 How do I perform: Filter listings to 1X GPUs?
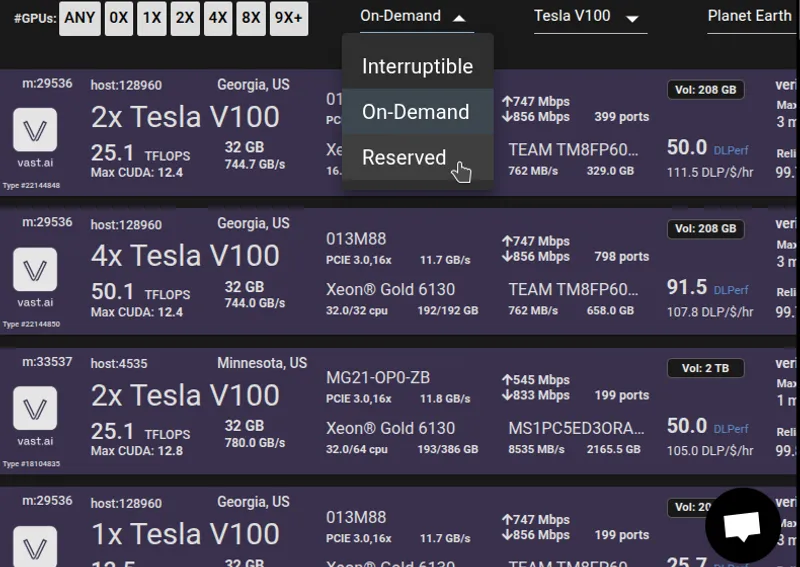tap(152, 18)
